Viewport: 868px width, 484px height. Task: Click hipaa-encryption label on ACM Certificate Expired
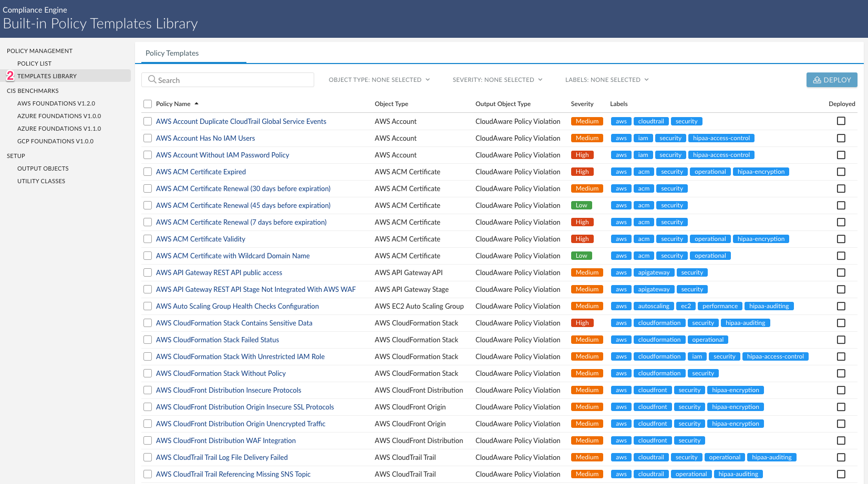(x=760, y=172)
